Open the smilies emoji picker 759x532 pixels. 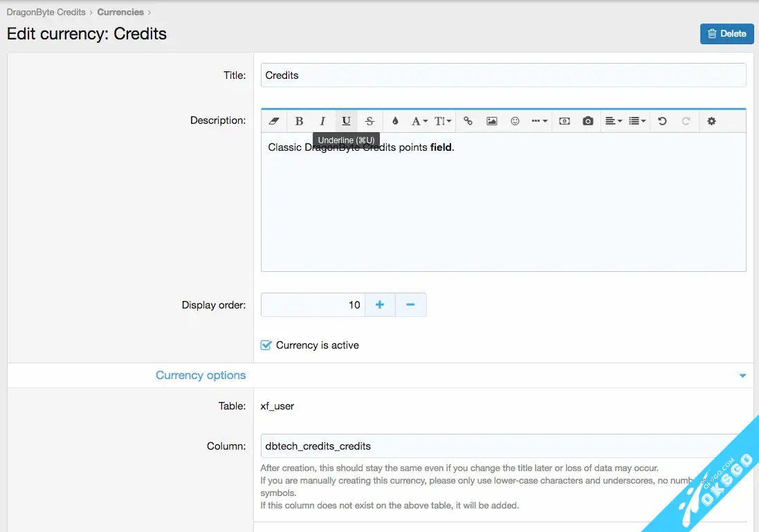[x=515, y=121]
